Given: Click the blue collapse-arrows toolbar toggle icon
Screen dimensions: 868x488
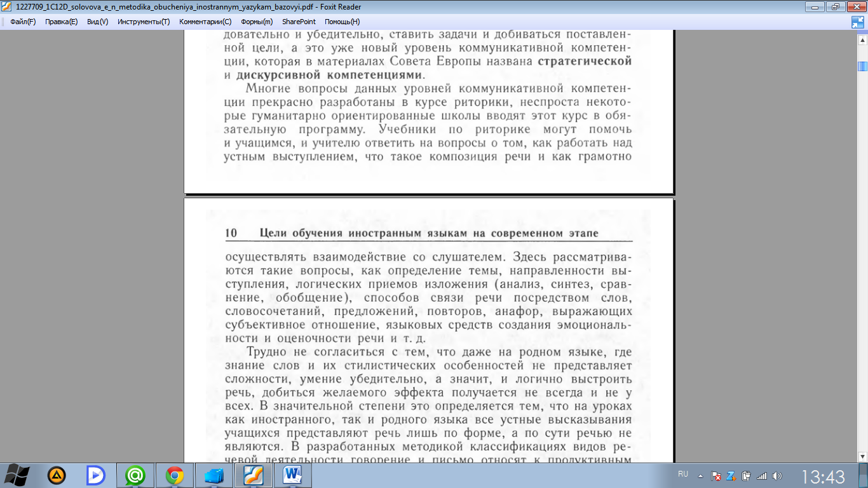Looking at the screenshot, I should pyautogui.click(x=858, y=22).
